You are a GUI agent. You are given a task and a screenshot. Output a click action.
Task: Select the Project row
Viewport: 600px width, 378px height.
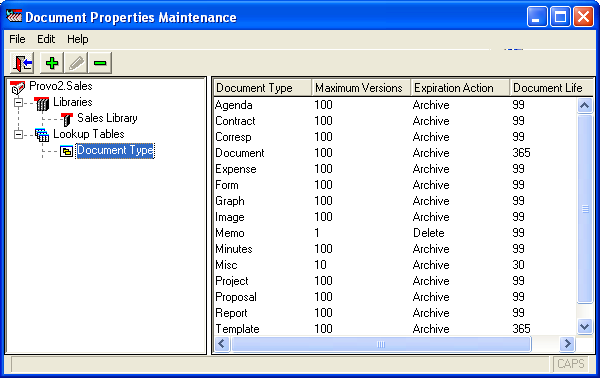[395, 281]
